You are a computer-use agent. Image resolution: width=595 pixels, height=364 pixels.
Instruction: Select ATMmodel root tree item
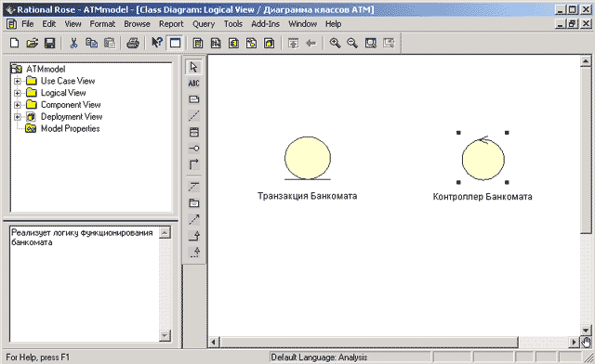pos(46,69)
